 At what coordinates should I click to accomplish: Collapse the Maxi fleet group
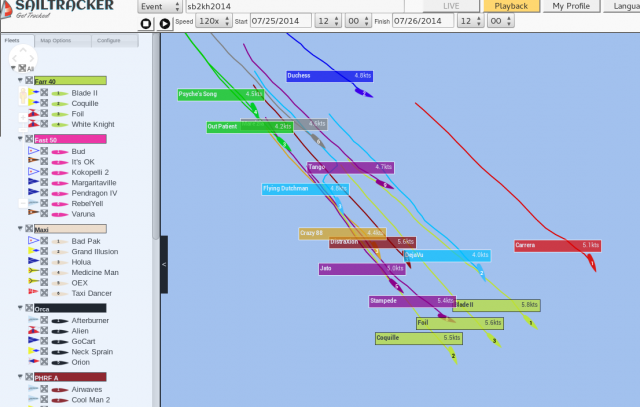(20, 229)
